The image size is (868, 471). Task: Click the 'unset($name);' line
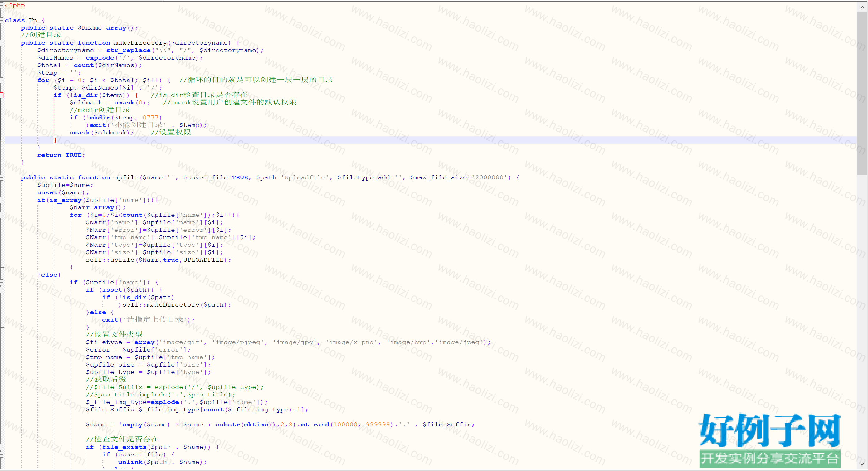click(63, 193)
